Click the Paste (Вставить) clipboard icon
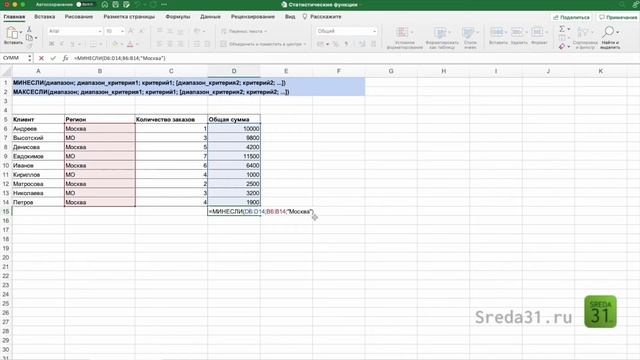 12,33
